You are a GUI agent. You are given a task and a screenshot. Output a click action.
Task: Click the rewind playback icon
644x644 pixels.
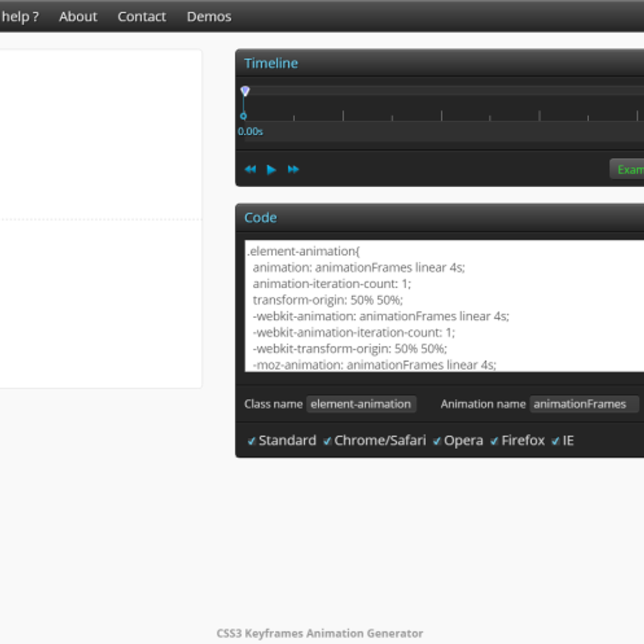[x=250, y=170]
